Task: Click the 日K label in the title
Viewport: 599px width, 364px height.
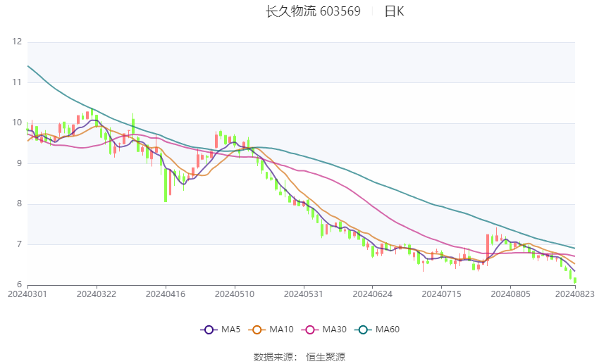Action: pyautogui.click(x=394, y=11)
